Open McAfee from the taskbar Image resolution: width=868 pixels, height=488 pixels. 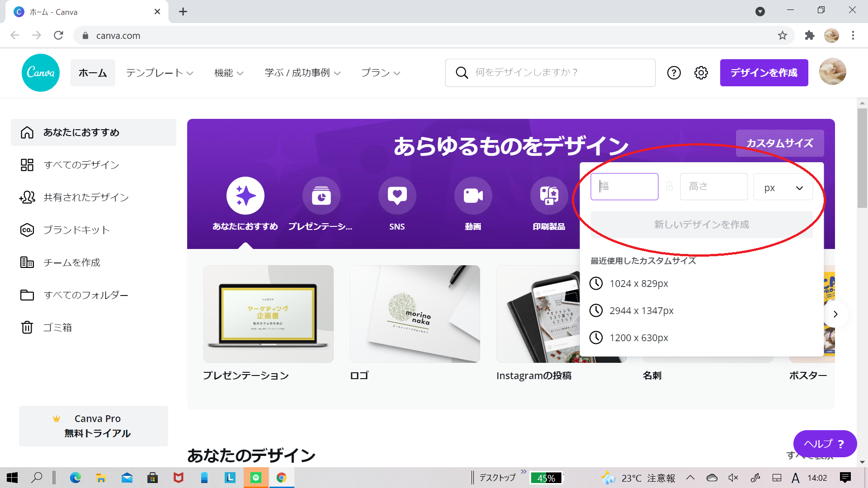coord(179,478)
